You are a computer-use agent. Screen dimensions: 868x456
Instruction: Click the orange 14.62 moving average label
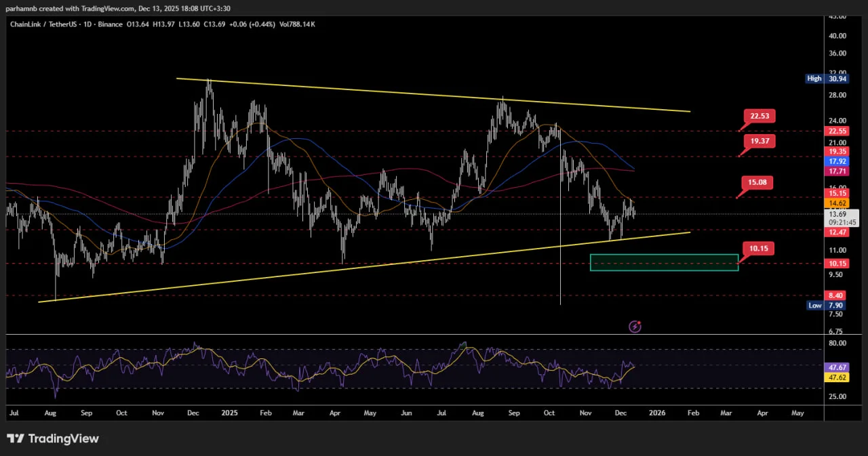[x=836, y=203]
